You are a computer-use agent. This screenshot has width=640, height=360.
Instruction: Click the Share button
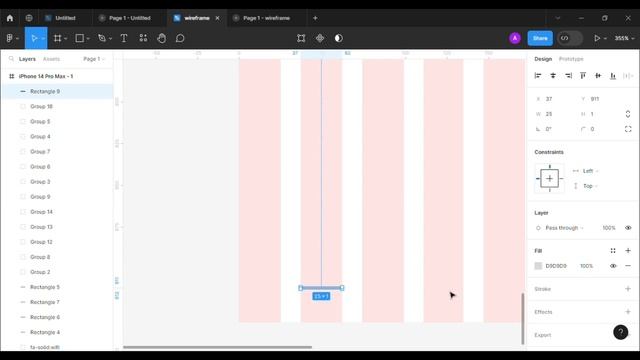point(540,38)
